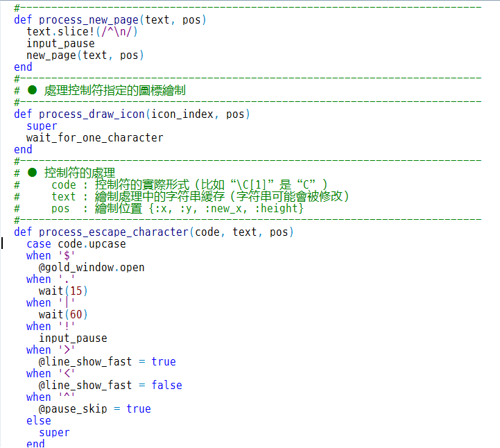This screenshot has height=448, width=500.
Task: Click the "when '!'" line
Action: point(51,327)
